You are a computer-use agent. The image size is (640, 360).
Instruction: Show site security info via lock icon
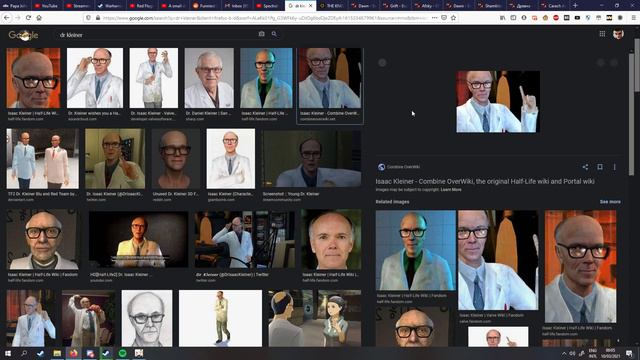point(98,18)
